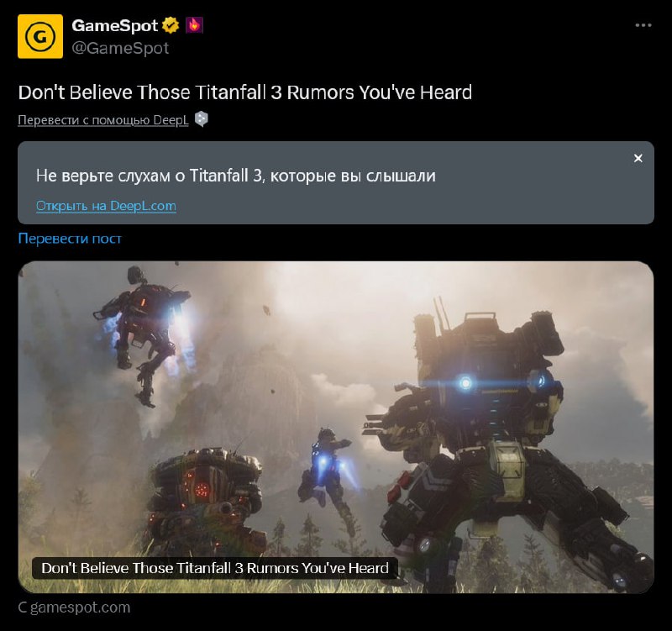
Task: Click the tweet headline text
Action: (245, 92)
